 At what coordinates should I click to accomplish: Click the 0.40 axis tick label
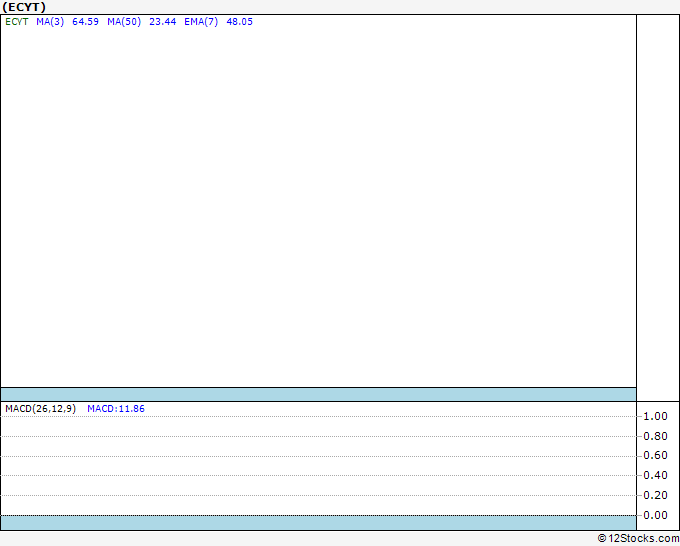click(x=655, y=475)
